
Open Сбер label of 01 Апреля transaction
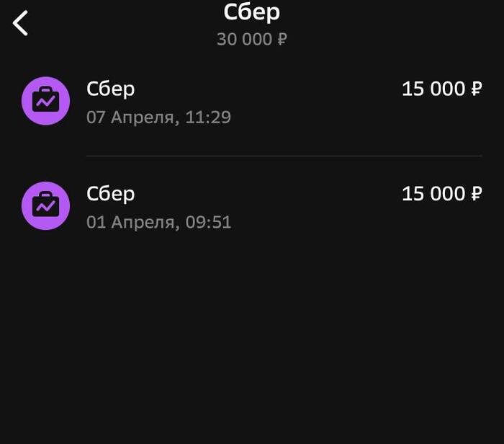coord(111,193)
